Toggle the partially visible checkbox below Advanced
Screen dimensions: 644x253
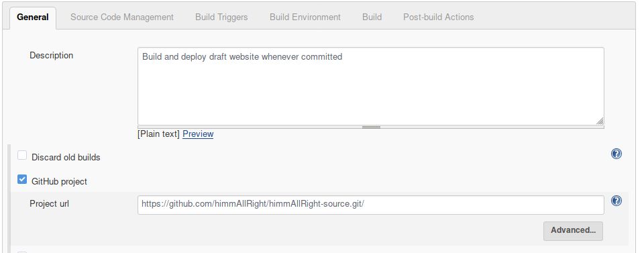[x=22, y=252]
